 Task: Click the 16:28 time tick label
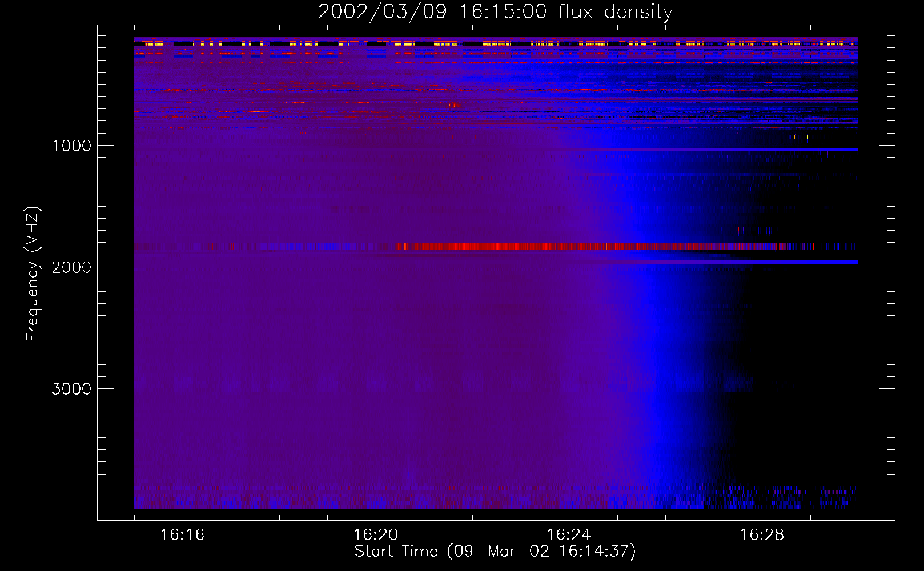point(762,534)
